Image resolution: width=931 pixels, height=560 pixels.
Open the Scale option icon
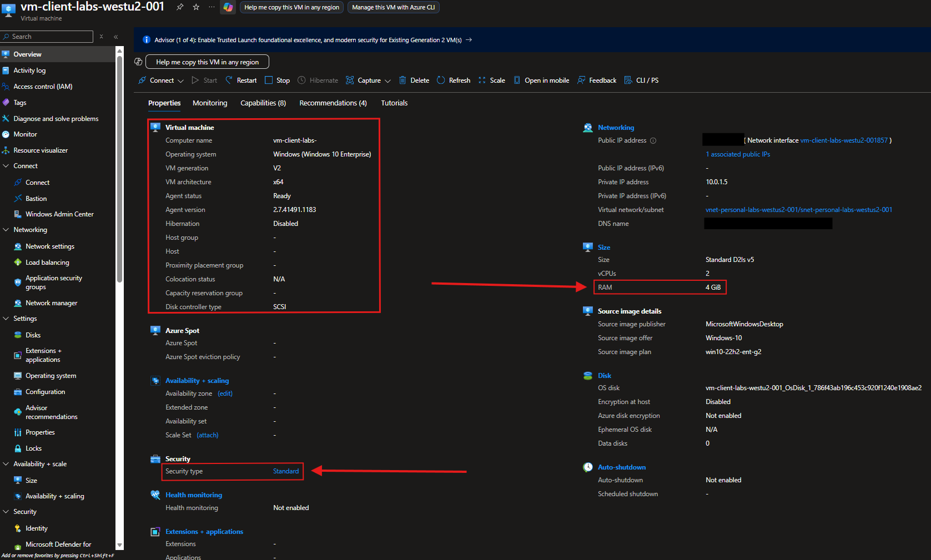[482, 80]
